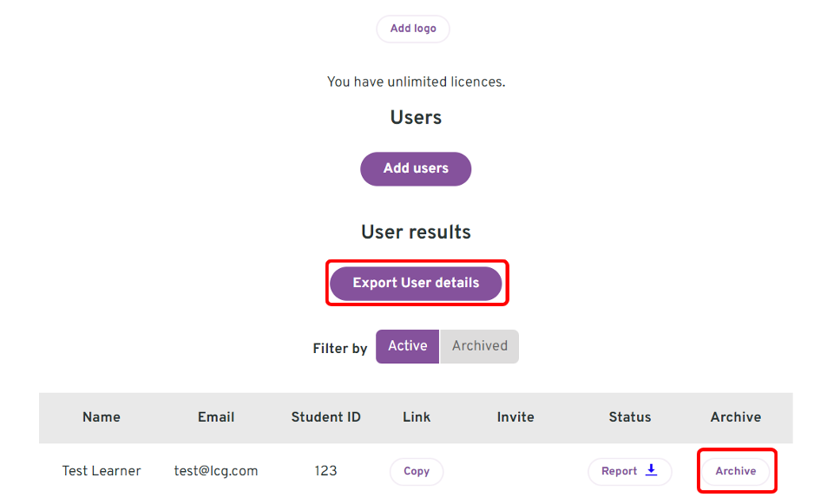
Task: Select the test@lcg.com email cell
Action: (216, 471)
